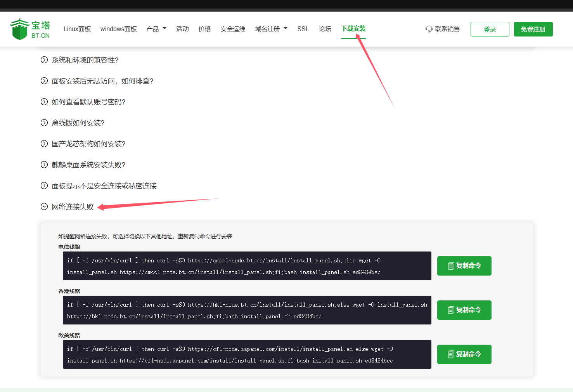Open the 面板提示不是安全连接或私密连接 question
This screenshot has height=392, width=573.
pyautogui.click(x=104, y=186)
